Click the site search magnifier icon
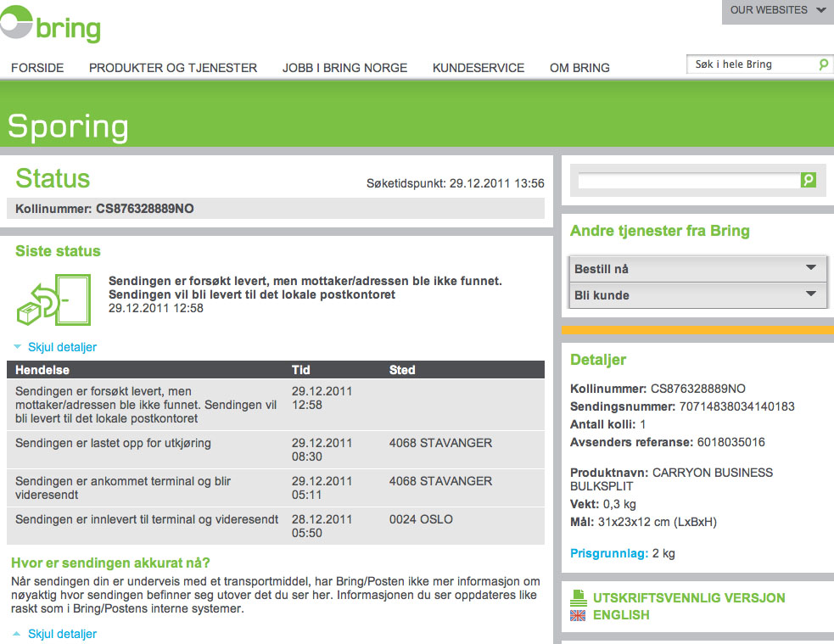This screenshot has width=834, height=644. coord(823,64)
